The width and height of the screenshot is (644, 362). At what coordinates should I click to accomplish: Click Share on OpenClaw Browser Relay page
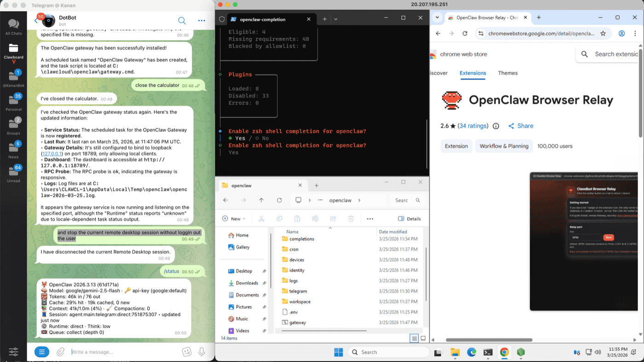coord(520,126)
